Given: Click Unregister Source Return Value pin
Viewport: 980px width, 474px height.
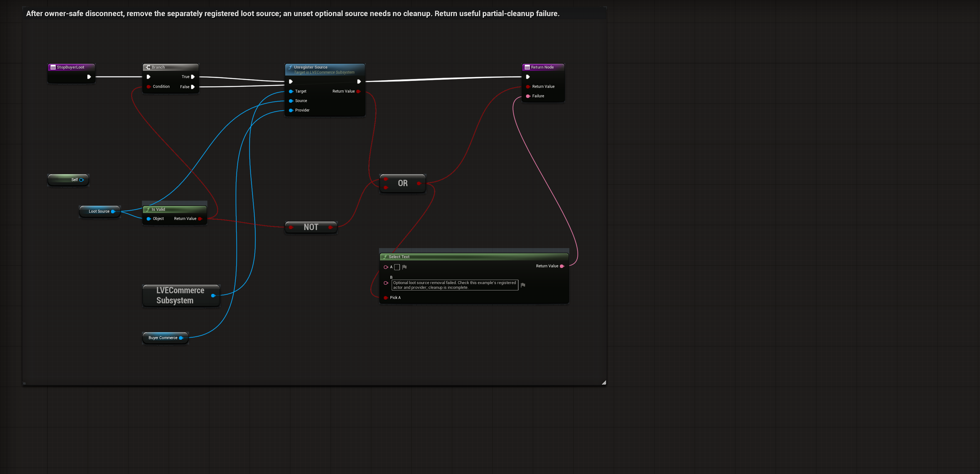Looking at the screenshot, I should (358, 91).
